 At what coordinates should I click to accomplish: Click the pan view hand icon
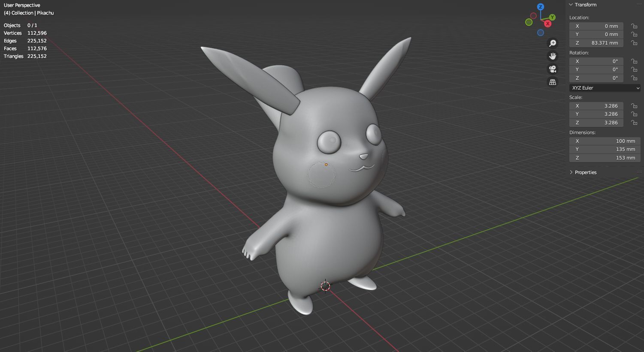coord(553,56)
